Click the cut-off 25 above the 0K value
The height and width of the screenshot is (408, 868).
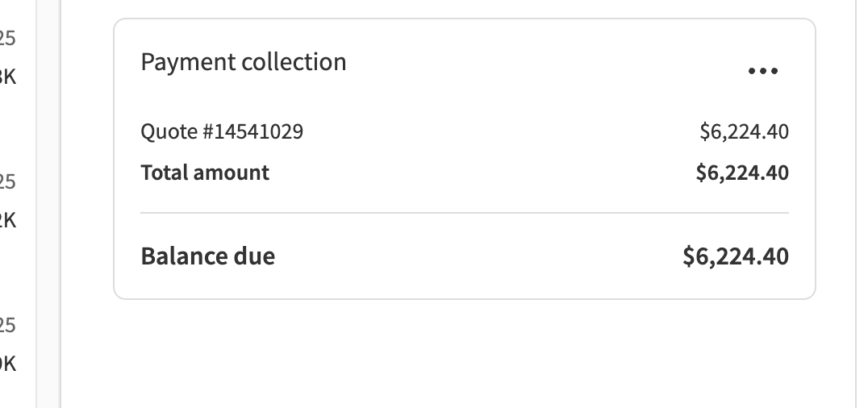(8, 325)
